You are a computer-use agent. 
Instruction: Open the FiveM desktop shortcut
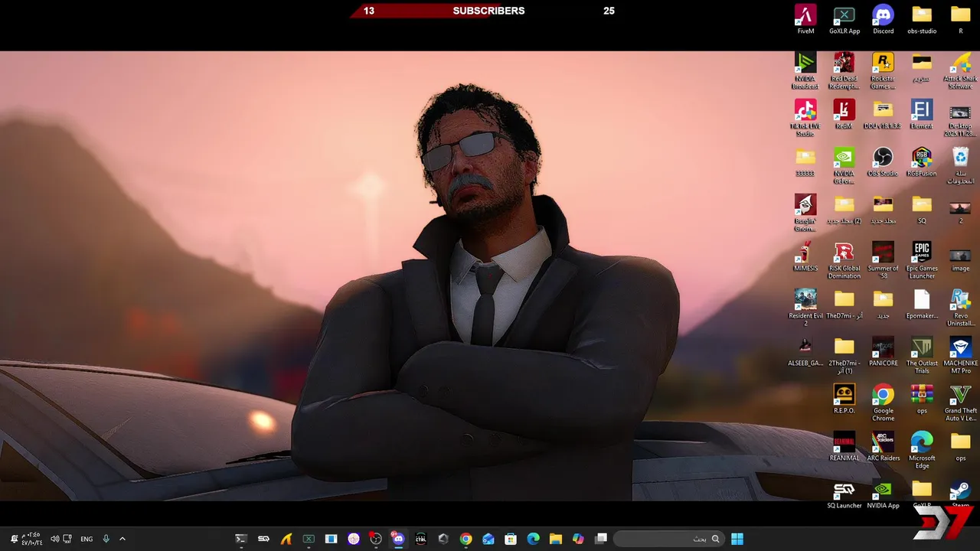tap(805, 19)
